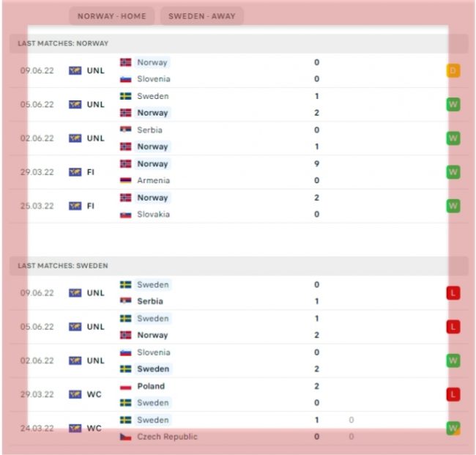Image resolution: width=476 pixels, height=455 pixels.
Task: Click the 29.03.22 date of the Poland match
Action: 37,394
